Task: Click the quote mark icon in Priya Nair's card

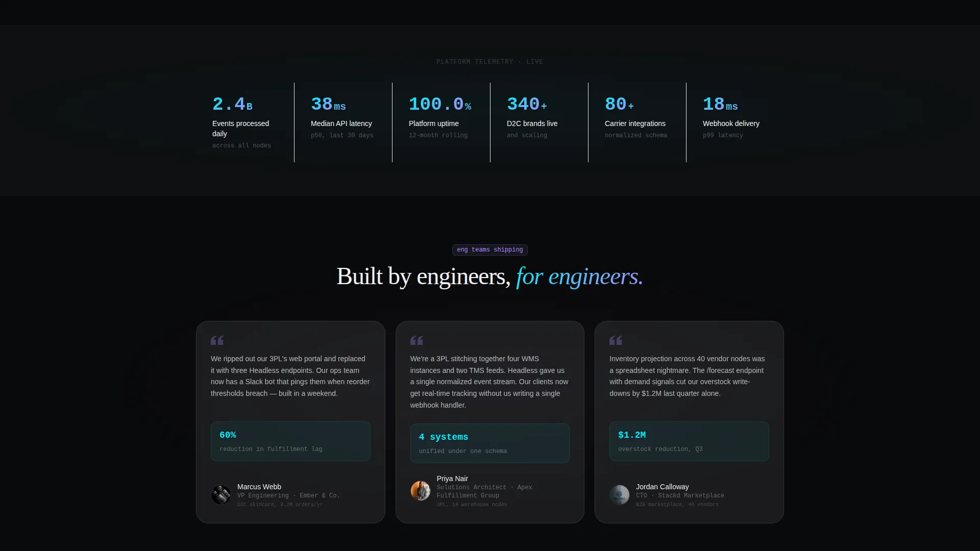Action: (x=416, y=340)
